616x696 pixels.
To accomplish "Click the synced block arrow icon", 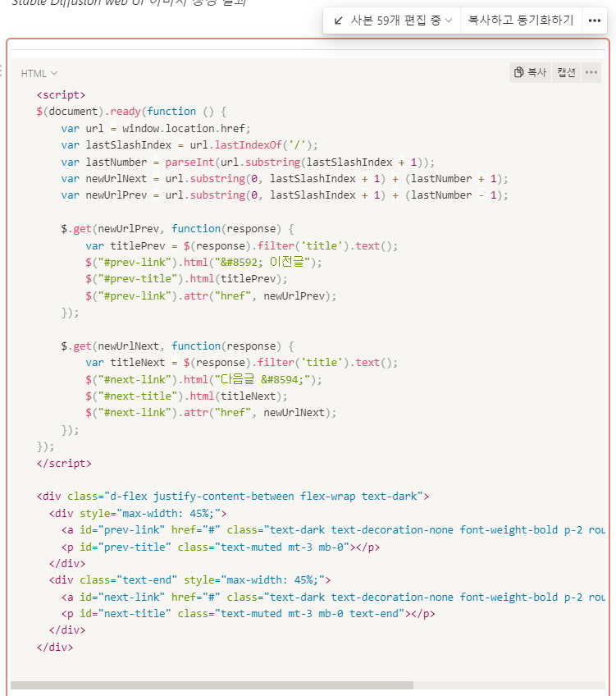I will (339, 21).
